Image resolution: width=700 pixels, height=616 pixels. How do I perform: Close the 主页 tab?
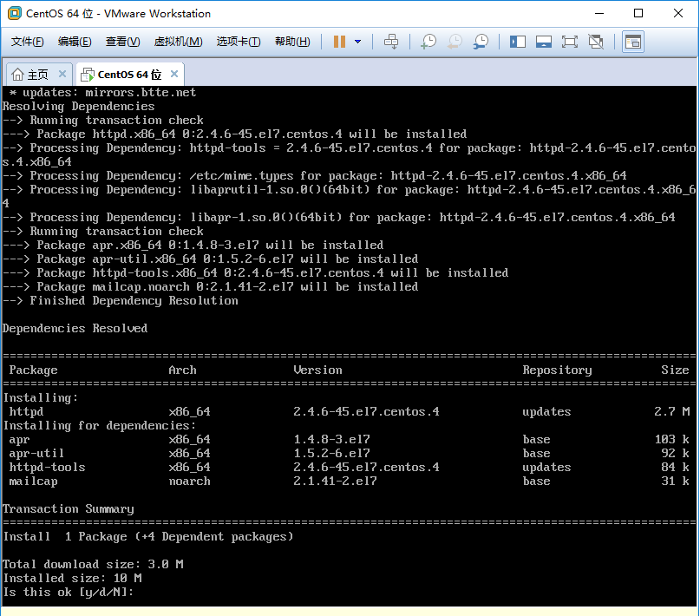(62, 74)
